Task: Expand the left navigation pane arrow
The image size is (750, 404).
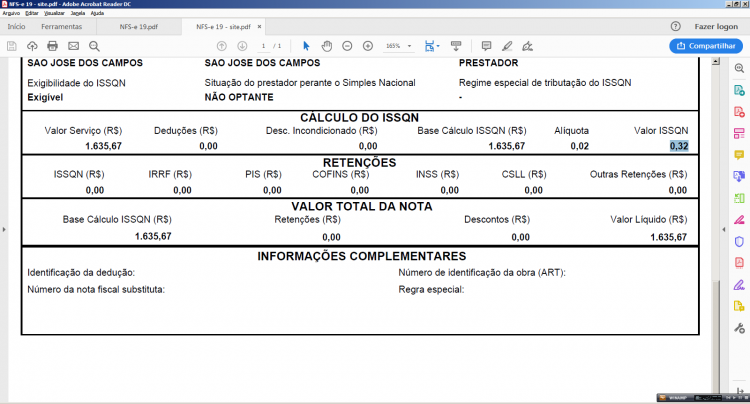Action: click(4, 229)
